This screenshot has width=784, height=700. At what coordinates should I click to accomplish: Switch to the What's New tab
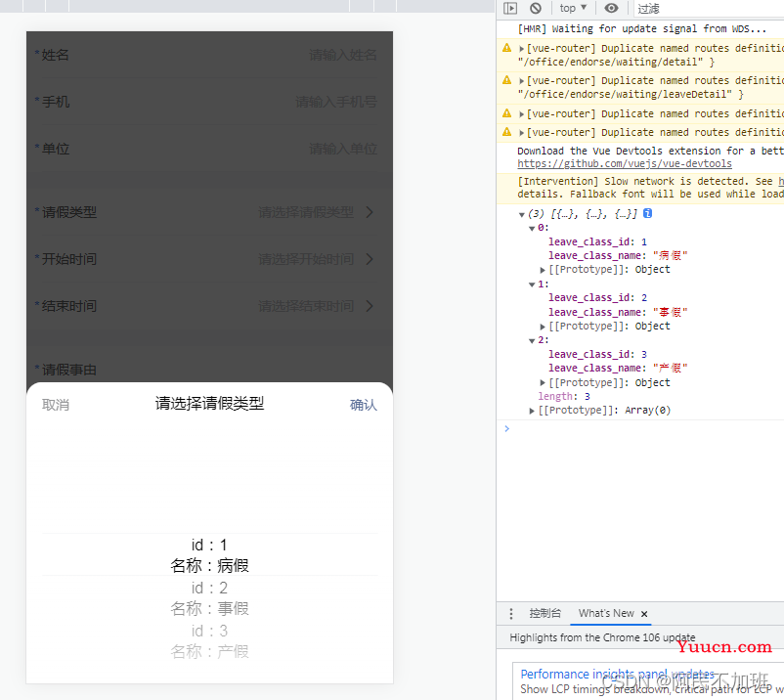point(606,614)
